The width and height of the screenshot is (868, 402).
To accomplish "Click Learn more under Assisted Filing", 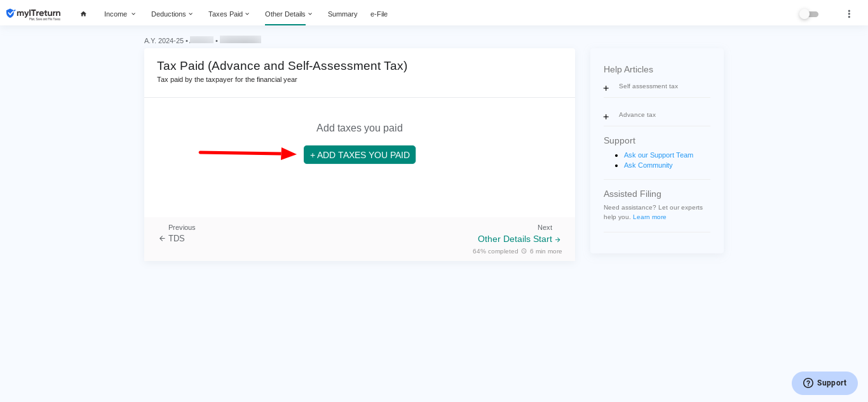I will pos(649,217).
